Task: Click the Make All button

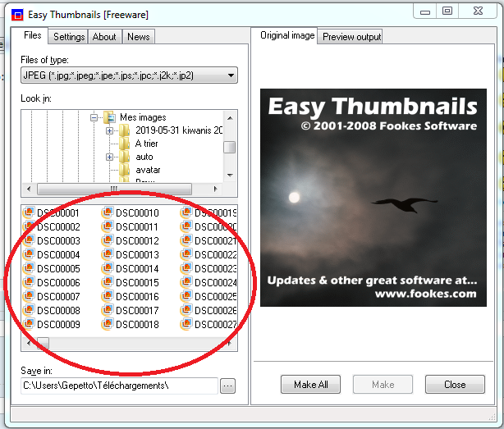Action: (310, 385)
